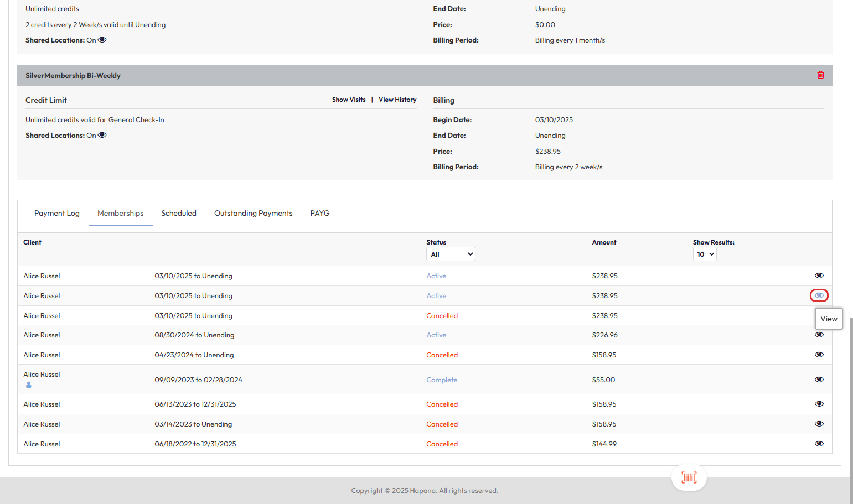This screenshot has height=504, width=853.
Task: View the 06/13/2023 membership using eye icon
Action: (819, 404)
